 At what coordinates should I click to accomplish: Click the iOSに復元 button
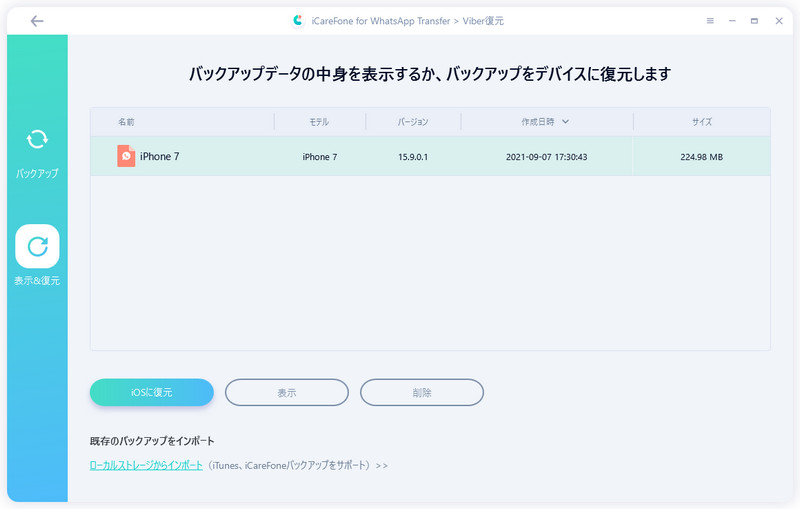152,392
